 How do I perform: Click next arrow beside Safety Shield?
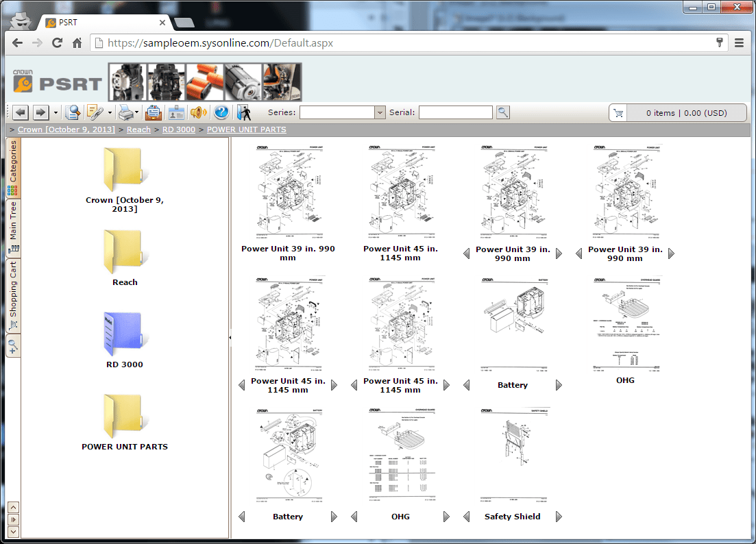(559, 517)
